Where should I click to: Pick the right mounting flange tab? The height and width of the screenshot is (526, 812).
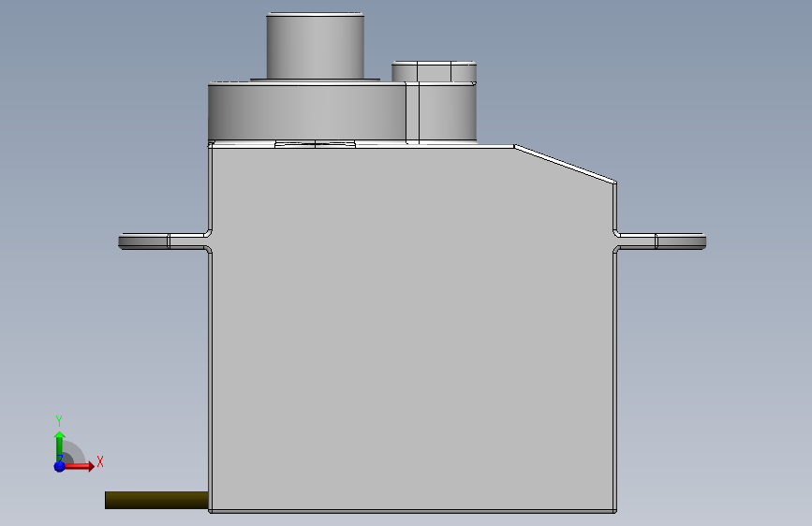click(660, 241)
